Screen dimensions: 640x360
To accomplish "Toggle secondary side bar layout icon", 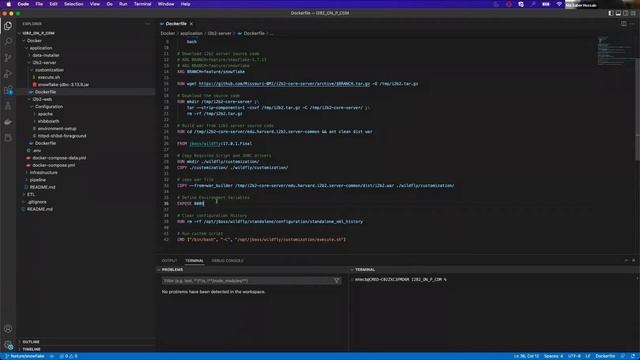I will [625, 13].
